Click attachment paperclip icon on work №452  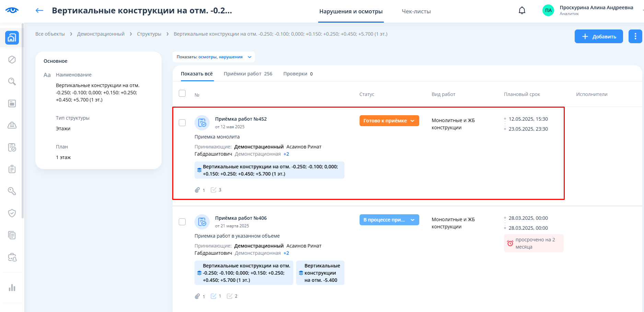point(197,190)
